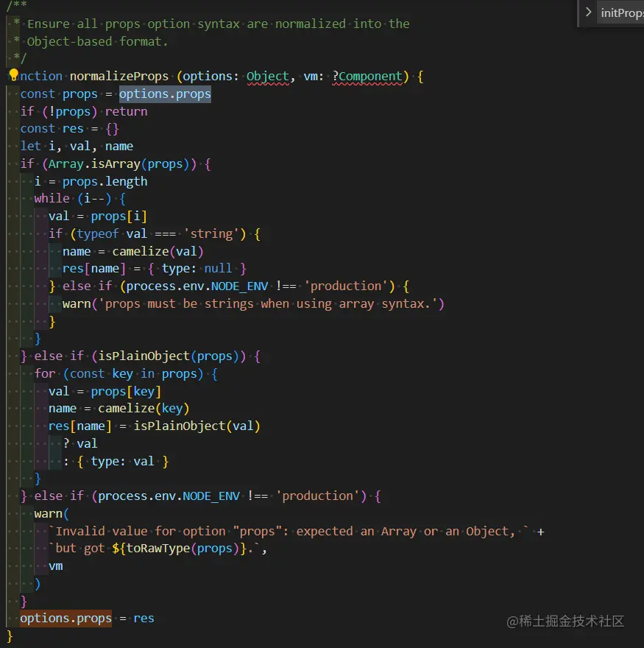Click the '? val' ternary branch
The image size is (644, 648).
[80, 444]
